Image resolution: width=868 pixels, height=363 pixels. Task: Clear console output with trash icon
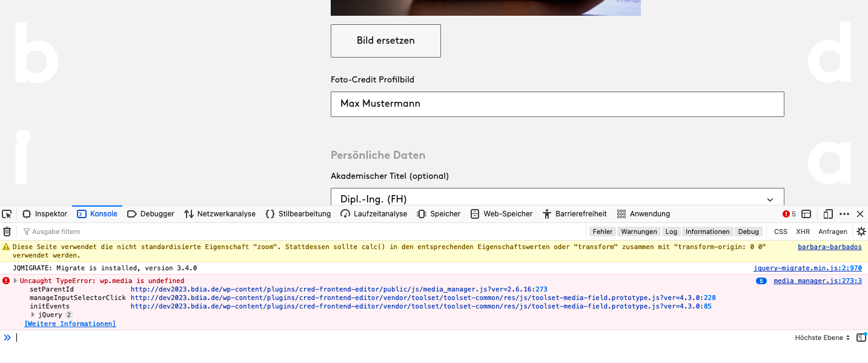tap(7, 231)
